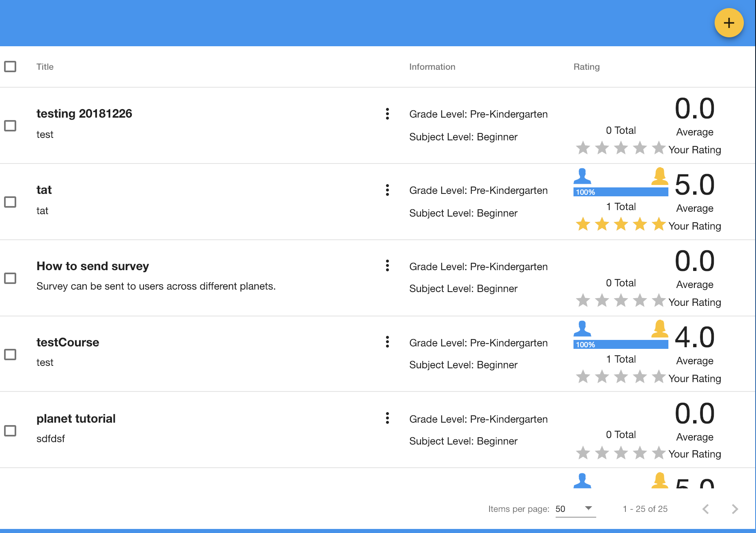Open the testCourse title link
The height and width of the screenshot is (533, 756).
[x=68, y=342]
